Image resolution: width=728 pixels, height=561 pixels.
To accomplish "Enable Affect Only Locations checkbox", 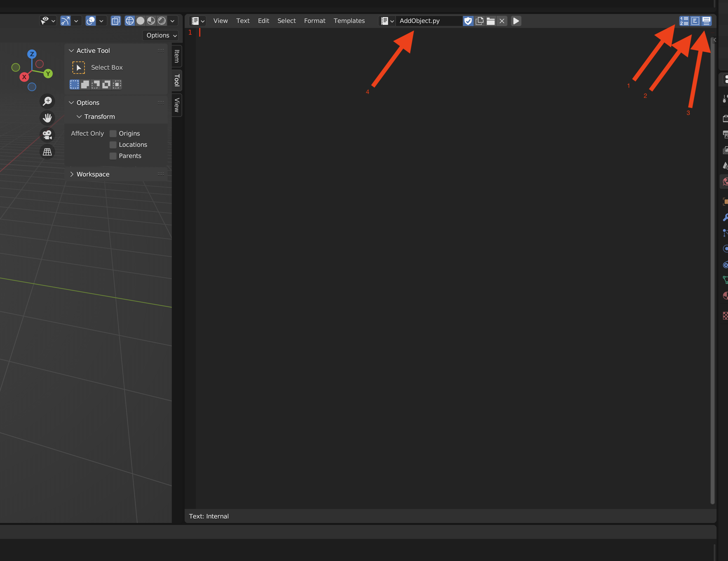I will pos(113,145).
